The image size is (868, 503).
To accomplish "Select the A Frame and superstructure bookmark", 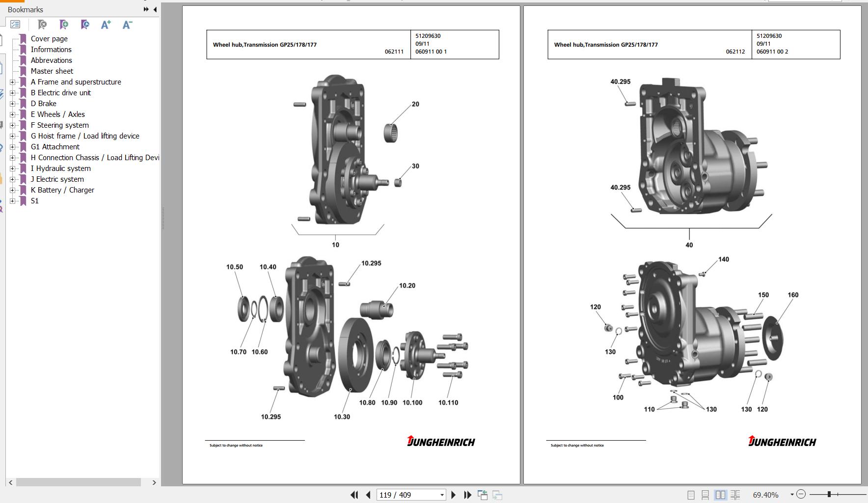I will pos(76,82).
